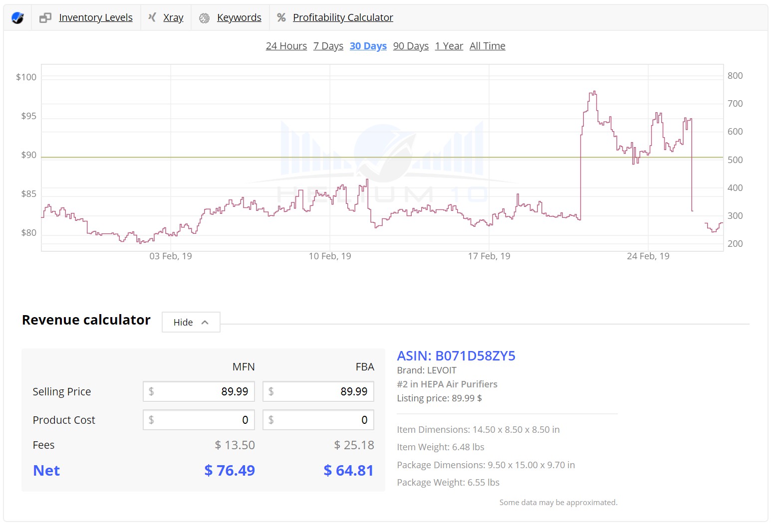
Task: Click the 24 Feb, 19 axis label
Action: click(x=648, y=256)
